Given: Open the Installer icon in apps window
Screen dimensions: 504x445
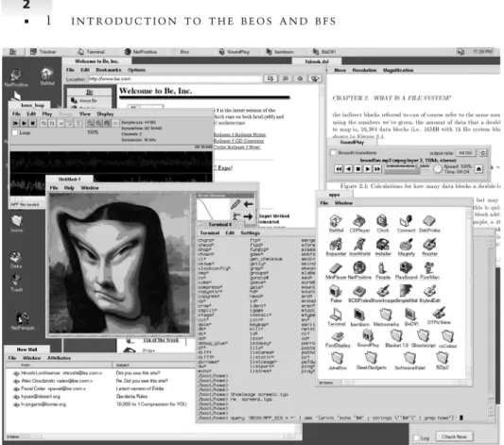Looking at the screenshot, I should click(x=383, y=247).
